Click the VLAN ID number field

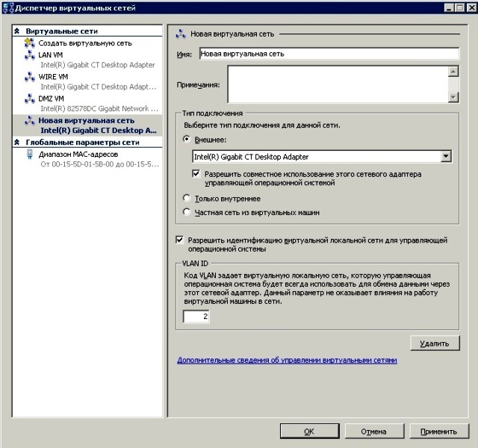[196, 317]
